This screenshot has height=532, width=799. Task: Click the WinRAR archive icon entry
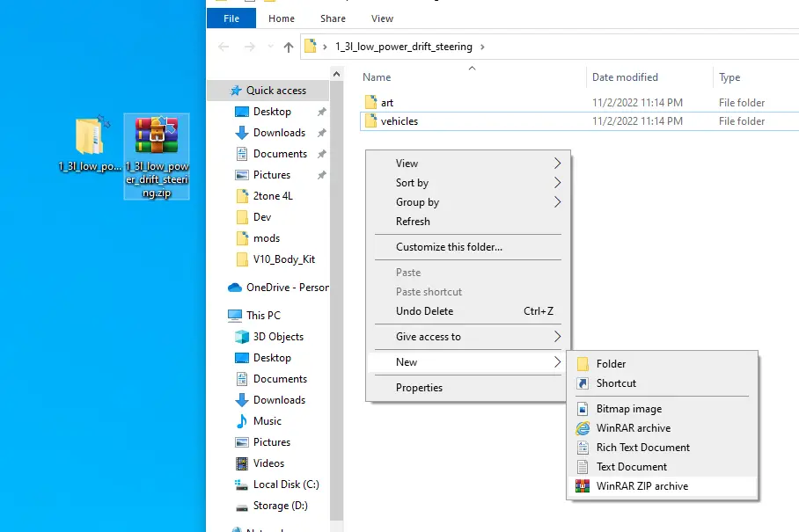click(x=583, y=428)
